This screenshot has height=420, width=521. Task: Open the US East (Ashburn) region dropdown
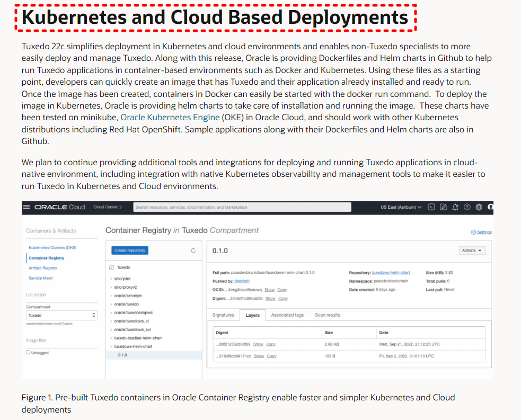[x=401, y=207]
